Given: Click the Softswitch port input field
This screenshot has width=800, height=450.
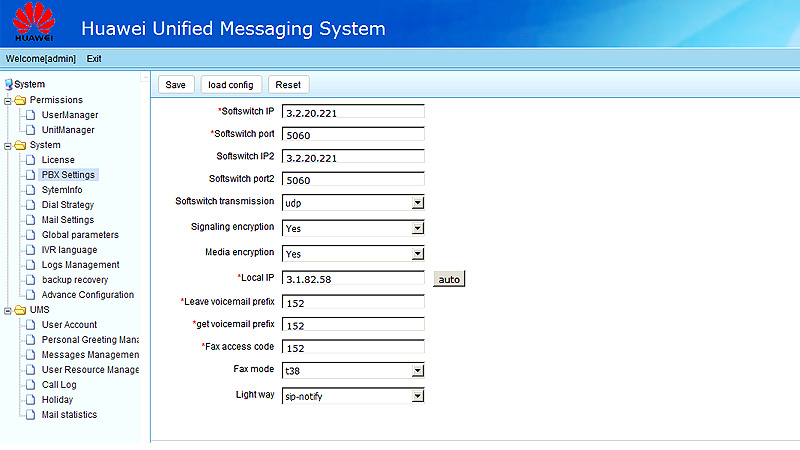Looking at the screenshot, I should 353,135.
